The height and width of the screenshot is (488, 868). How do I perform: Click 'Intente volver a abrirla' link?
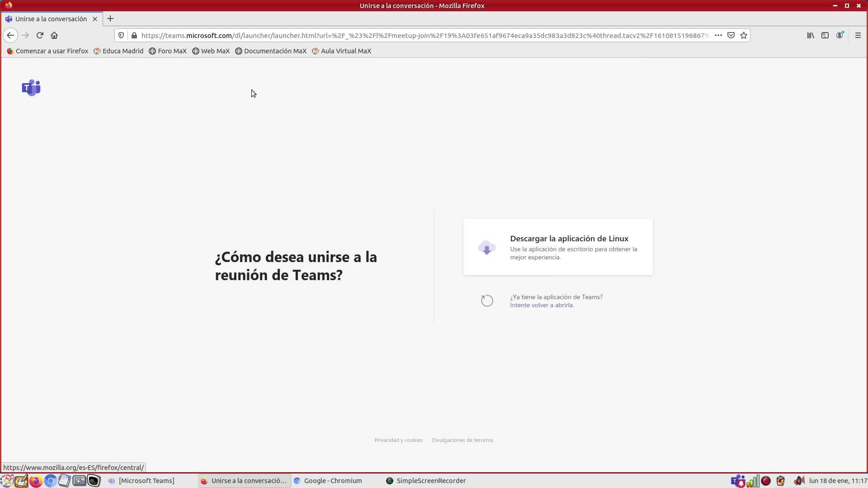pyautogui.click(x=542, y=305)
